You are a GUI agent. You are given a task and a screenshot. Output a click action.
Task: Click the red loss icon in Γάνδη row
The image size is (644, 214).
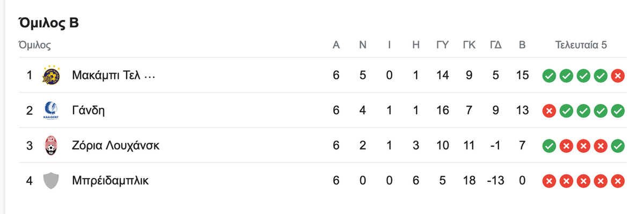tap(548, 111)
